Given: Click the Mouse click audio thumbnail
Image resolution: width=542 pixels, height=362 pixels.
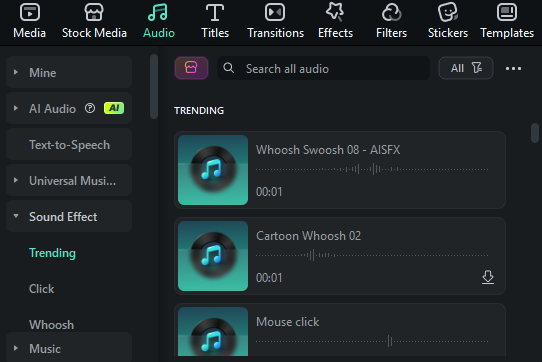Looking at the screenshot, I should pyautogui.click(x=213, y=331).
